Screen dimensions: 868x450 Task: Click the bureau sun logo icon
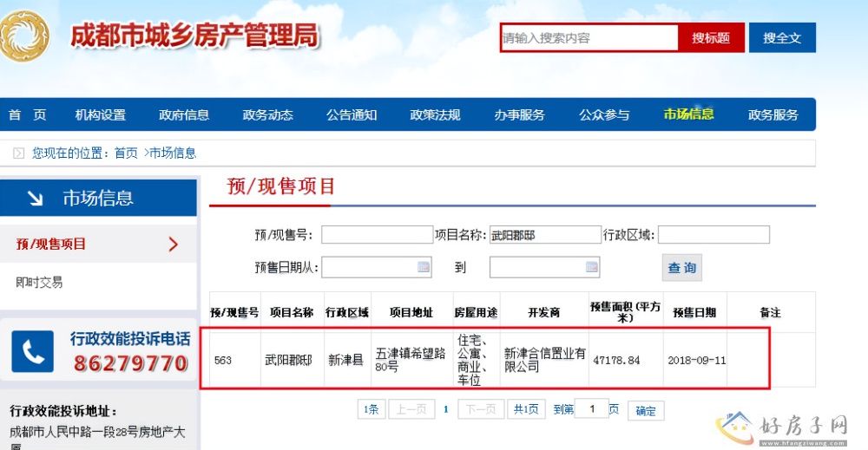click(24, 37)
